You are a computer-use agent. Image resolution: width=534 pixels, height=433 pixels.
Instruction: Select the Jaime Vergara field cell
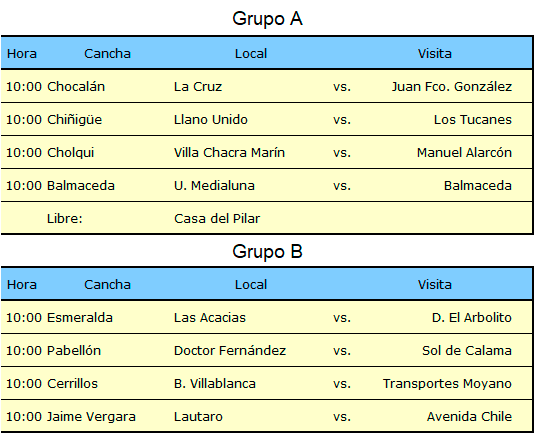click(x=91, y=417)
